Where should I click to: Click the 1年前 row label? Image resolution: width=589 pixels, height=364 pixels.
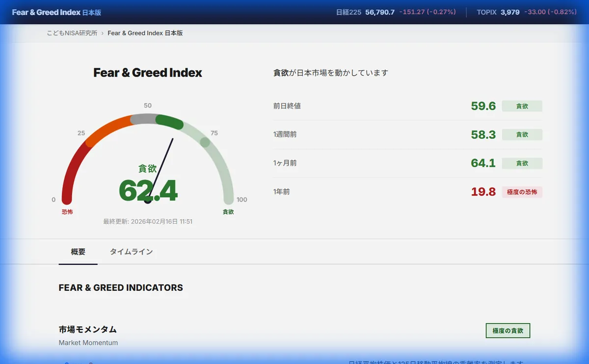coord(282,192)
